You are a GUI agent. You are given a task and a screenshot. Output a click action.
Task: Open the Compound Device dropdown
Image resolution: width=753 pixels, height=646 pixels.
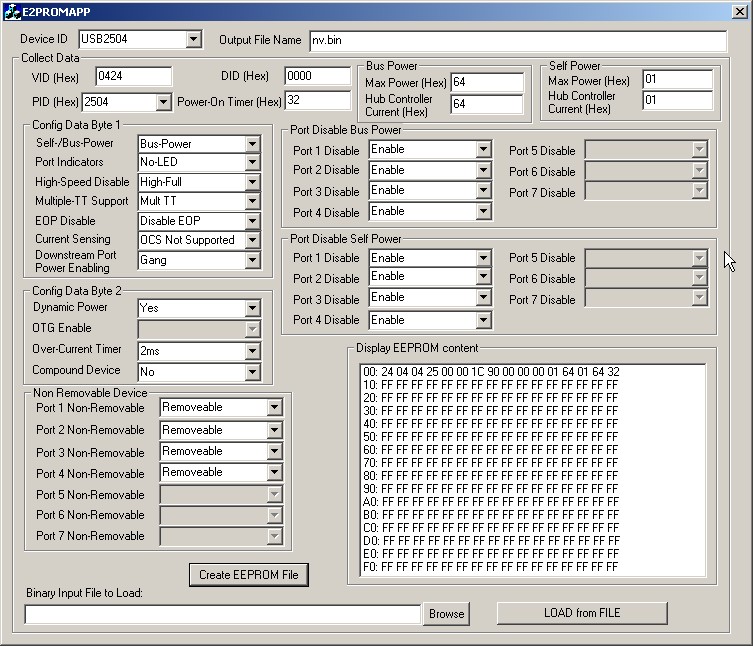coord(253,372)
